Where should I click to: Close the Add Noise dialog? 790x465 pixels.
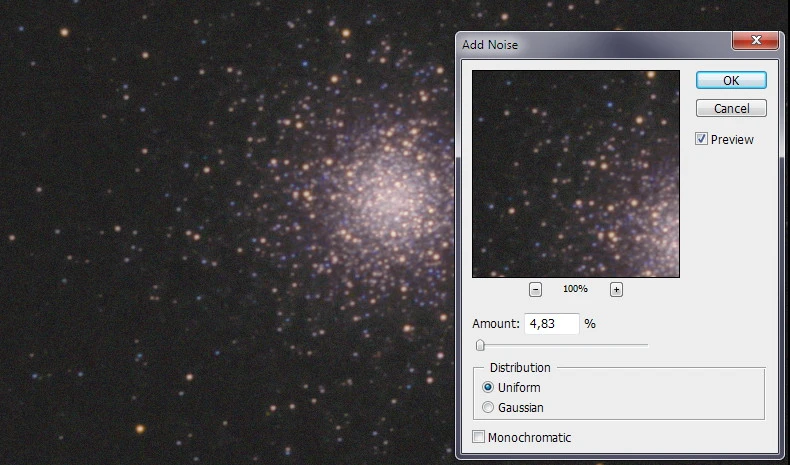(x=755, y=41)
